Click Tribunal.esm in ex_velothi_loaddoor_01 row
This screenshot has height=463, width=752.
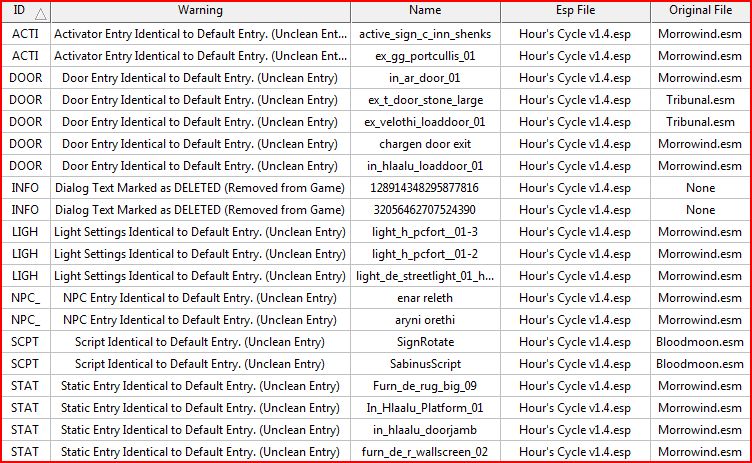click(701, 122)
